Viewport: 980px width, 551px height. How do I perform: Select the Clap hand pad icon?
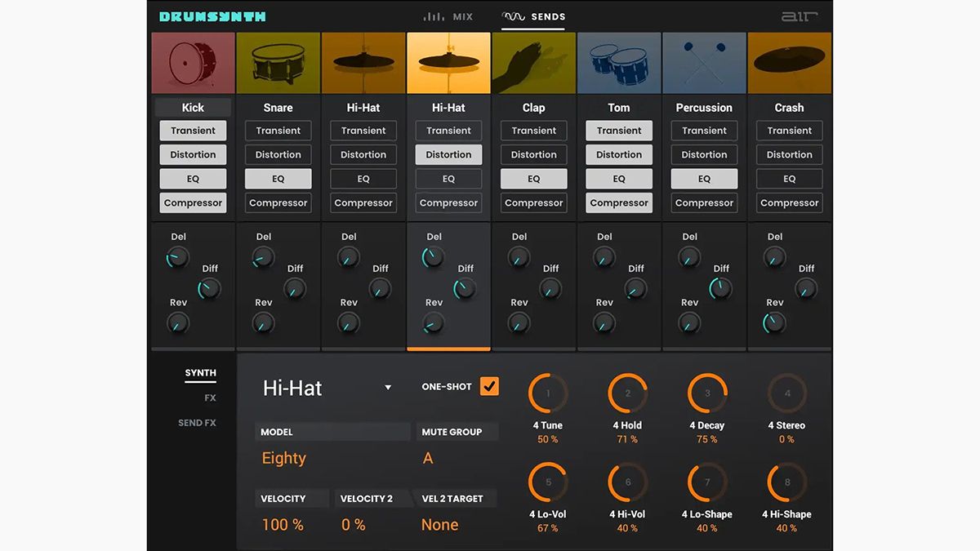click(x=533, y=62)
